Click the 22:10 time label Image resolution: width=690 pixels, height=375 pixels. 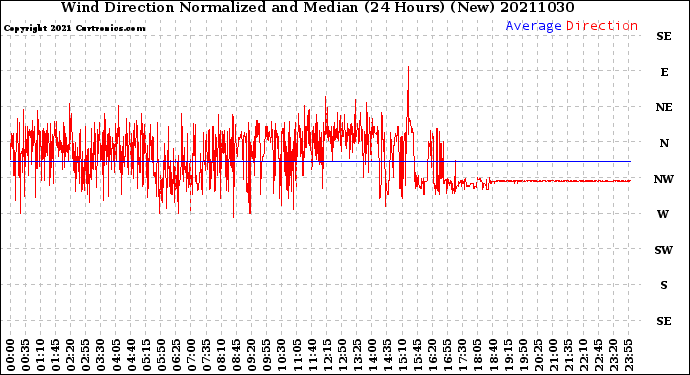pyautogui.click(x=583, y=355)
